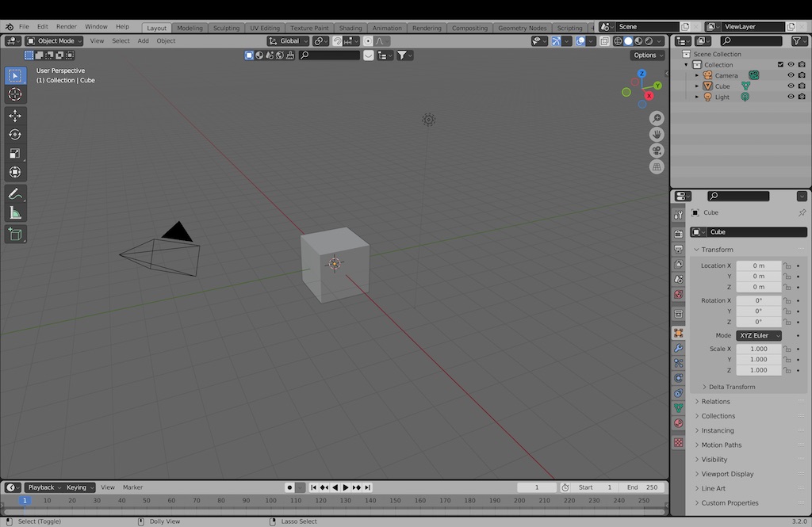Click the Location X input field
The height and width of the screenshot is (527, 812).
point(758,265)
